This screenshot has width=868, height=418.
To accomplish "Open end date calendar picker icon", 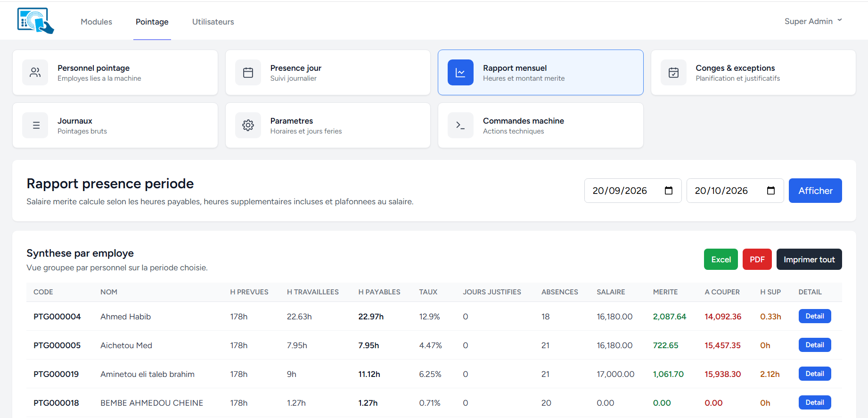I will [770, 191].
